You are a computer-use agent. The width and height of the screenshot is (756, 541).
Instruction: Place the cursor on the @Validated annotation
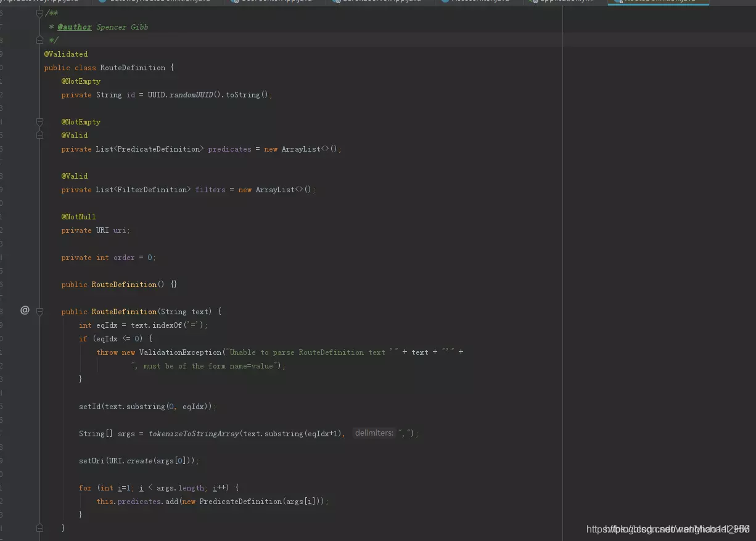66,54
